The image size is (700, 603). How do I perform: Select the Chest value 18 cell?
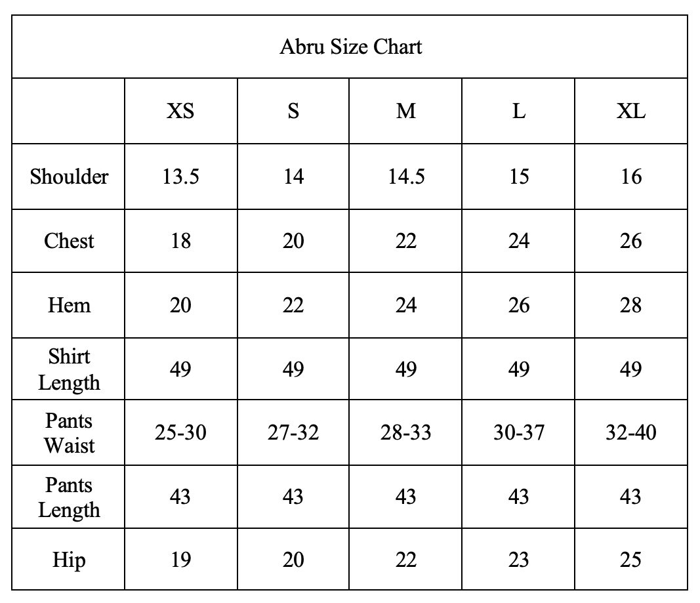180,241
